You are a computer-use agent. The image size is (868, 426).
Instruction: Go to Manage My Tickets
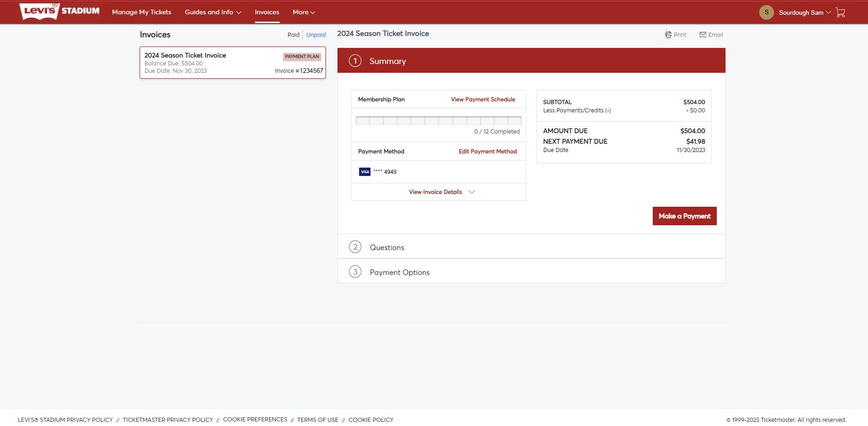pyautogui.click(x=142, y=12)
